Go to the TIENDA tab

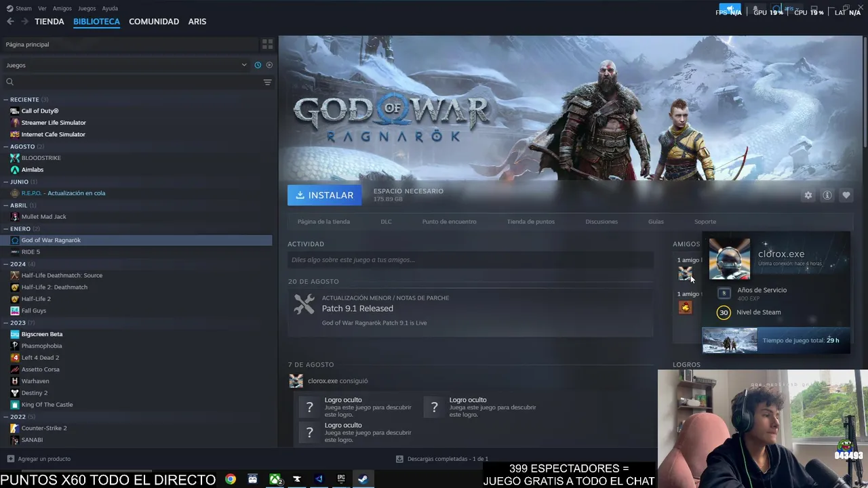(x=50, y=22)
